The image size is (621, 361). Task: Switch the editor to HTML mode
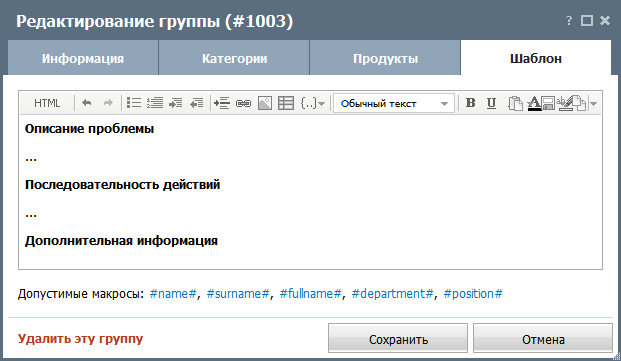(x=47, y=103)
